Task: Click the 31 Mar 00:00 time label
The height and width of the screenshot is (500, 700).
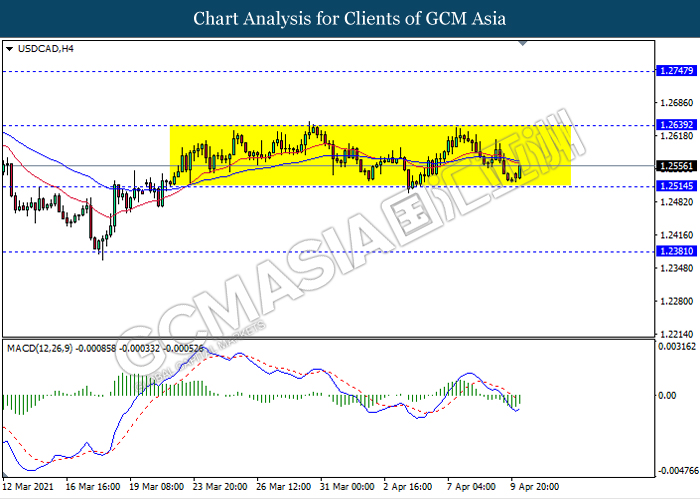Action: coord(347,487)
